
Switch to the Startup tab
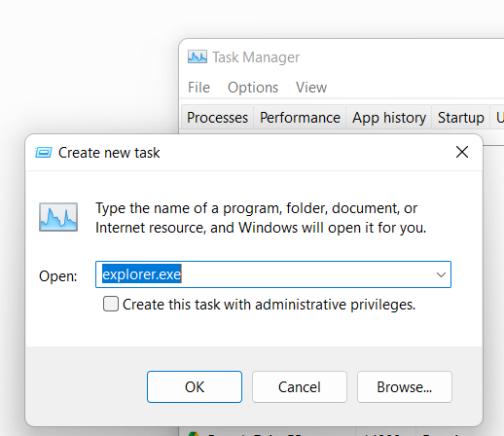pos(460,118)
